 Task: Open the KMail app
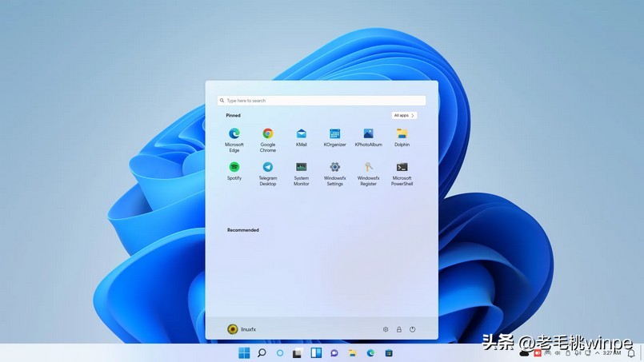tap(302, 134)
